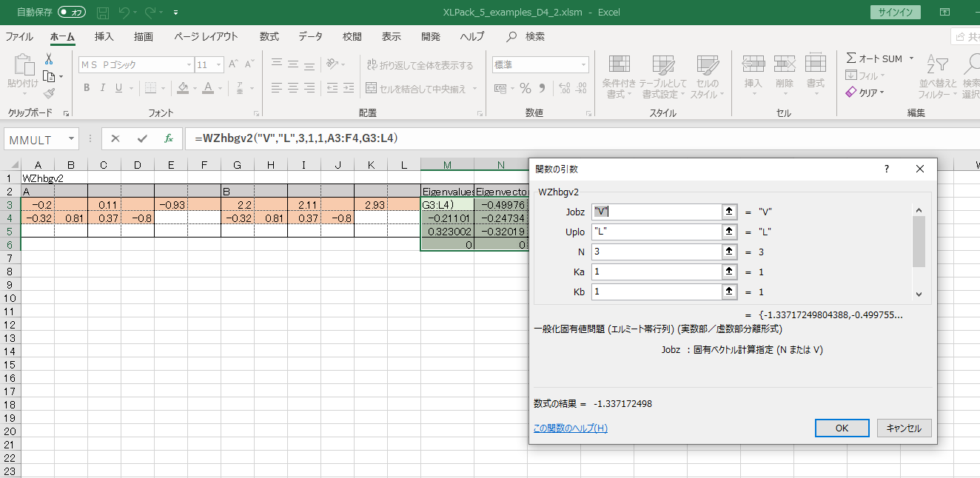
Task: Click into the N argument field
Action: tap(656, 252)
